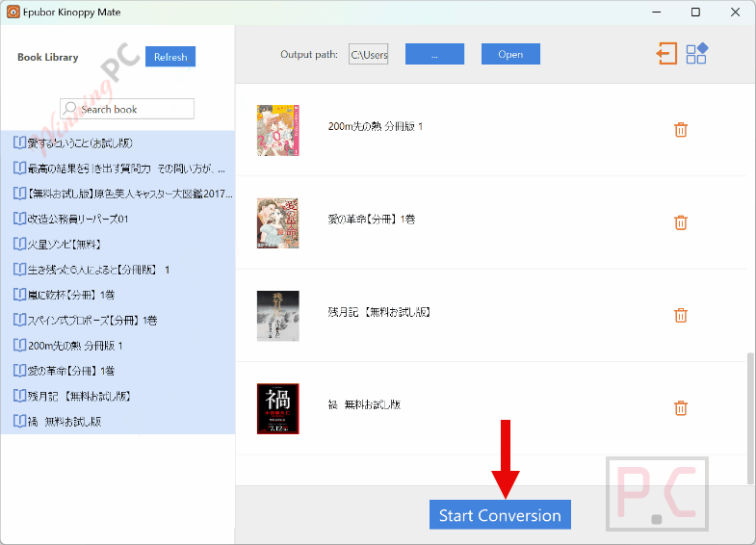Viewport: 756px width, 545px height.
Task: Click the conversion list vertical scrollbar
Action: [749, 418]
